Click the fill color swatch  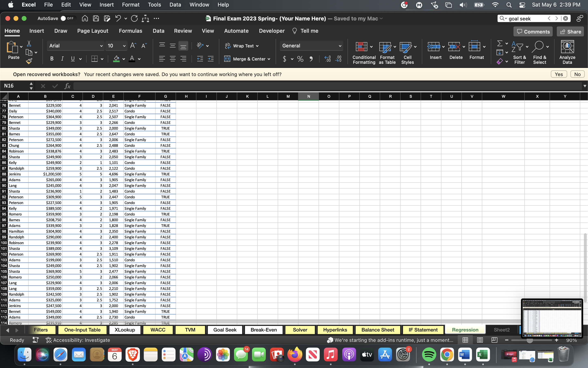tap(116, 59)
